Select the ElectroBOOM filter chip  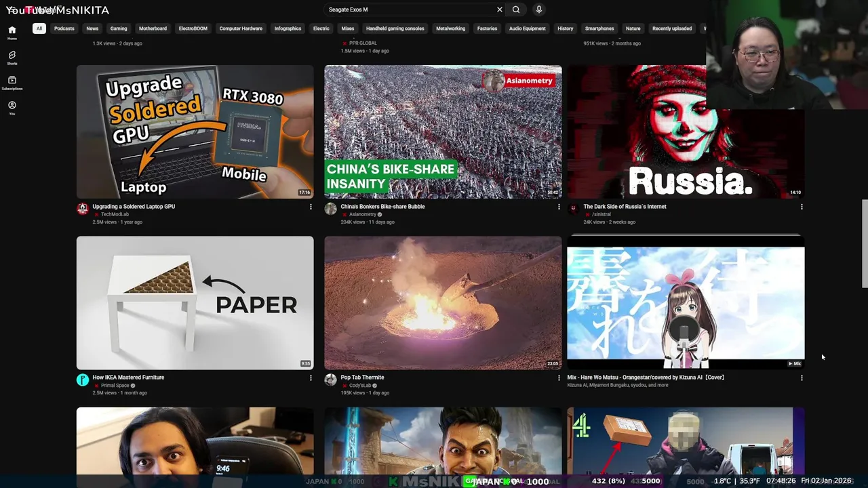pyautogui.click(x=193, y=28)
